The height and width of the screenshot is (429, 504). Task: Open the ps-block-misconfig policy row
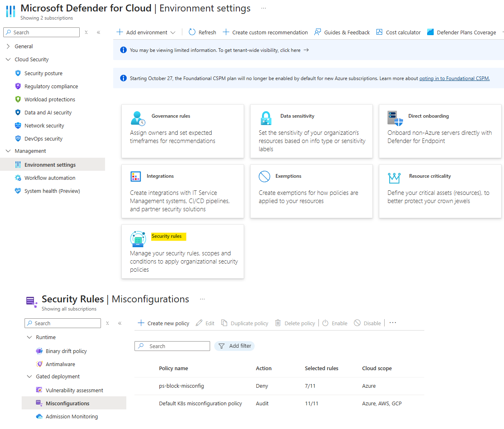coord(280,386)
